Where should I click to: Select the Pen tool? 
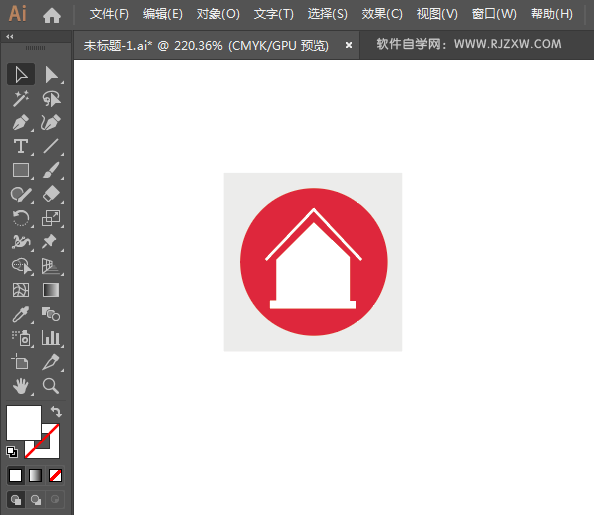coord(21,122)
